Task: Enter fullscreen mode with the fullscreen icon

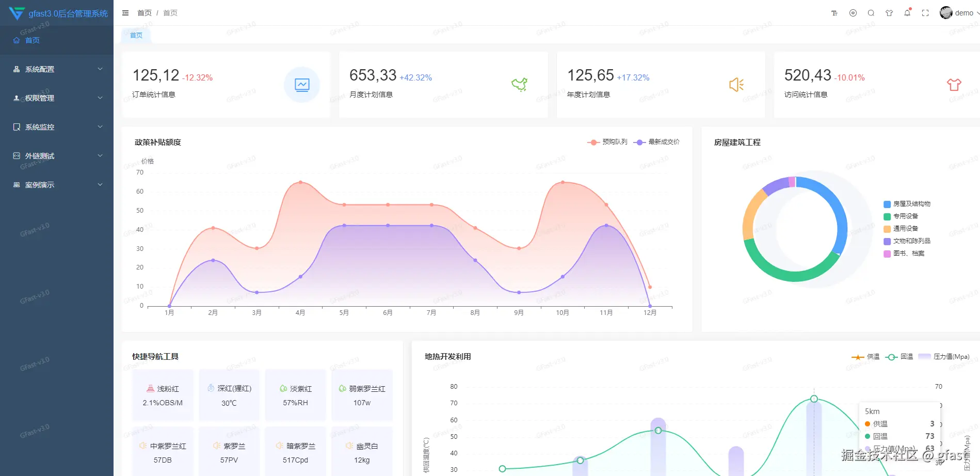Action: tap(925, 13)
